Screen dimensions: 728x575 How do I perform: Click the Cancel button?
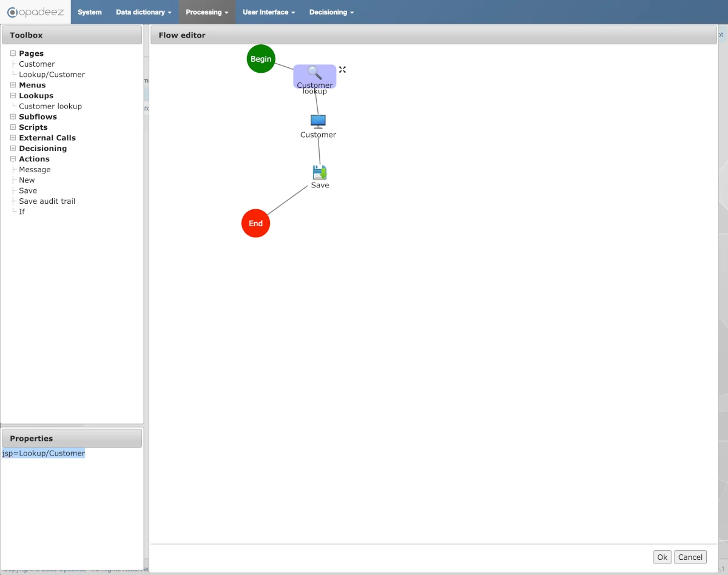[690, 557]
